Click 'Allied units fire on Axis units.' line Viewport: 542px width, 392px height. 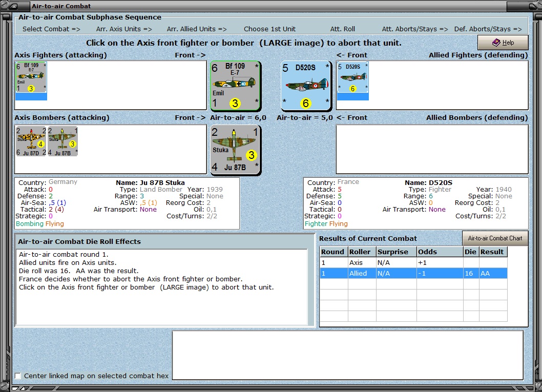[x=68, y=262]
